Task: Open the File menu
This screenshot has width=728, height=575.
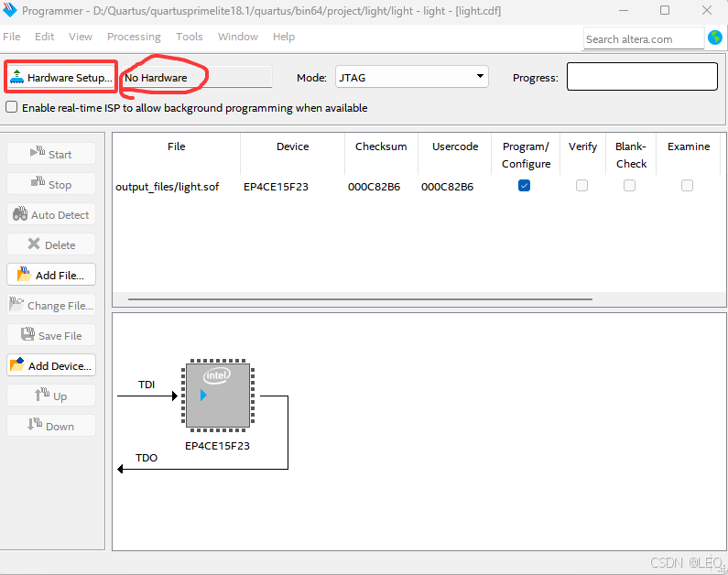Action: (12, 37)
